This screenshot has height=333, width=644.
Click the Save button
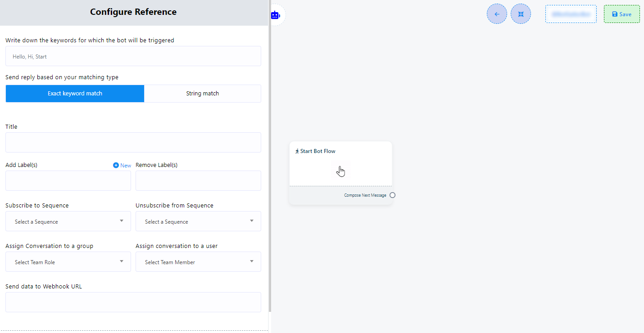[621, 14]
